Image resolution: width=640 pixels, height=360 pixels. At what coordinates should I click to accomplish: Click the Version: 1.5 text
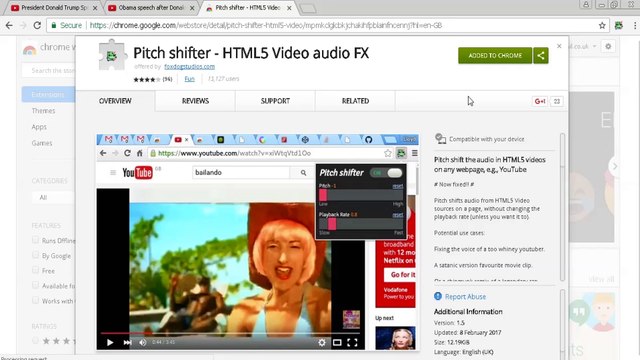click(449, 322)
